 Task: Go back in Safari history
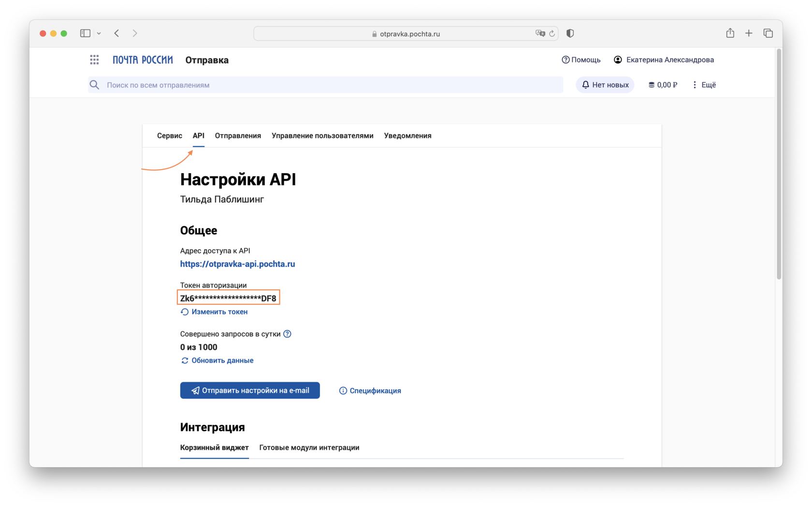pos(116,33)
